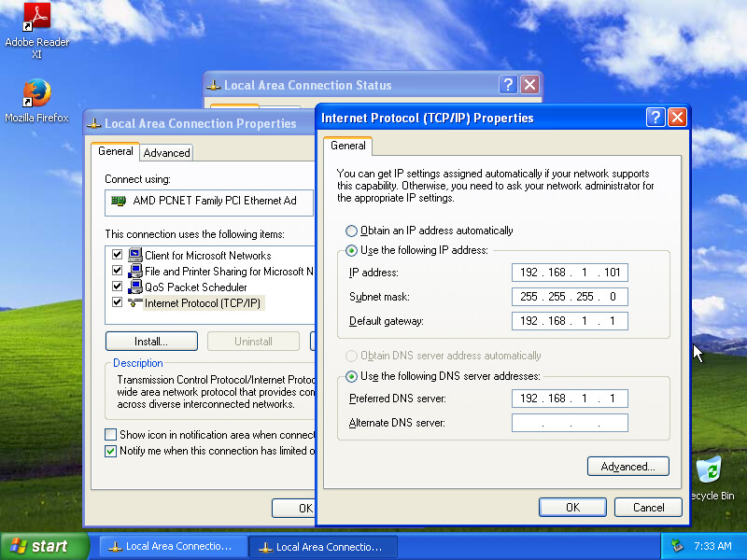747x560 pixels.
Task: Select Use the following IP address radio
Action: point(351,250)
